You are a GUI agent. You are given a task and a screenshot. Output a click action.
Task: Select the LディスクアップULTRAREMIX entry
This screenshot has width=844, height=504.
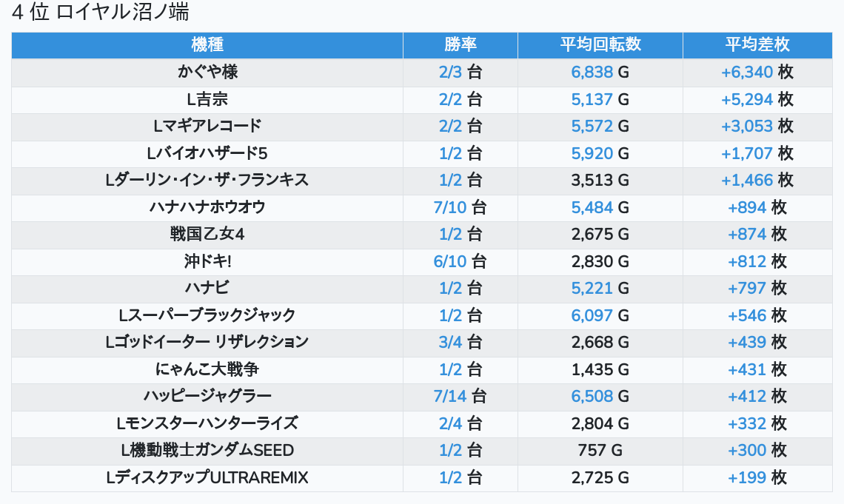click(x=207, y=477)
